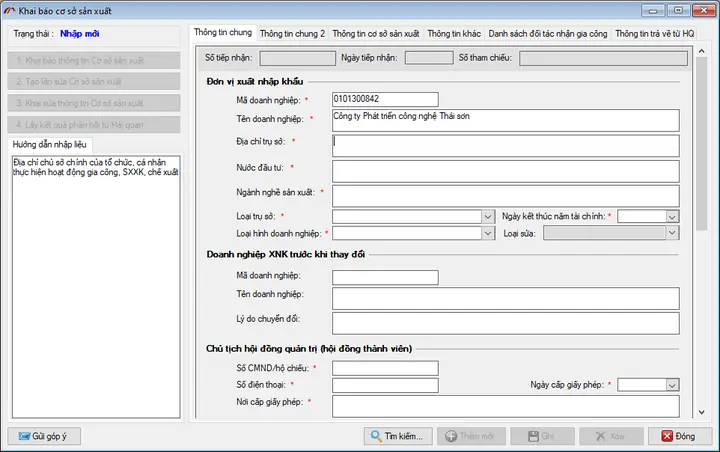The width and height of the screenshot is (720, 452).
Task: Click the magnifier icon on Tìm kiếm
Action: click(376, 436)
